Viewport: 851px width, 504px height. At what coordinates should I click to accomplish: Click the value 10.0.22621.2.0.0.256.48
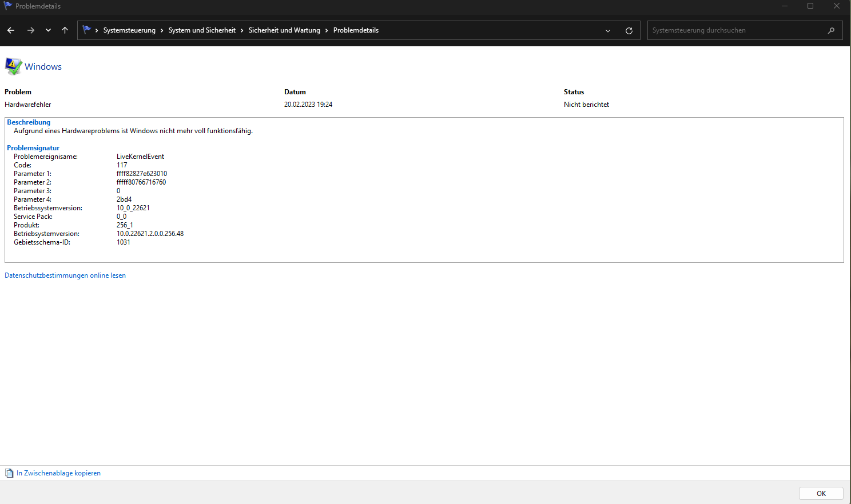150,234
